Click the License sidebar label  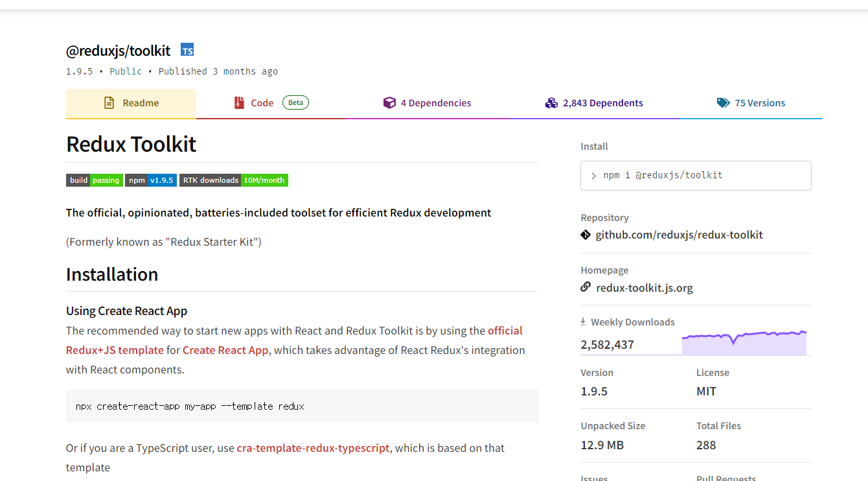(x=713, y=373)
